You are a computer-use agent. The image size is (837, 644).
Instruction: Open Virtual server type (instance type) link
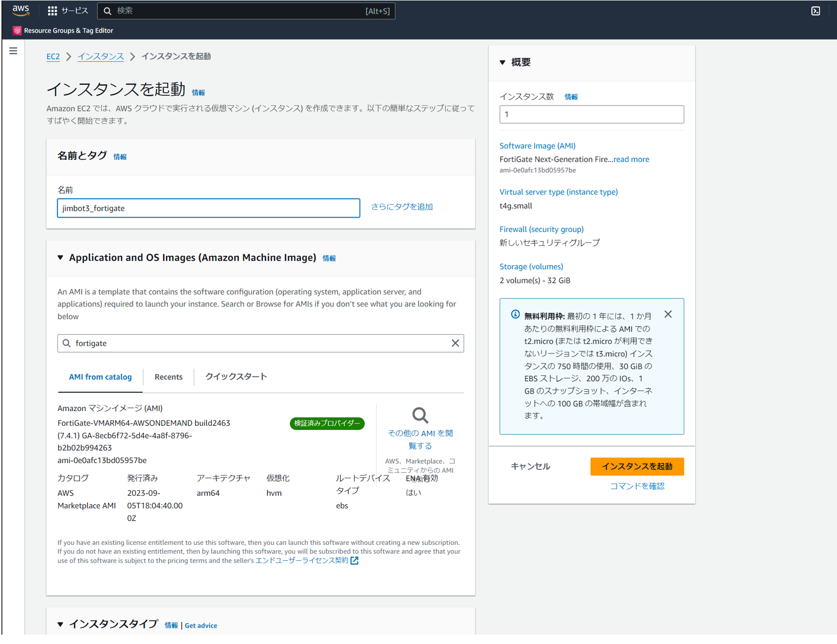point(558,192)
